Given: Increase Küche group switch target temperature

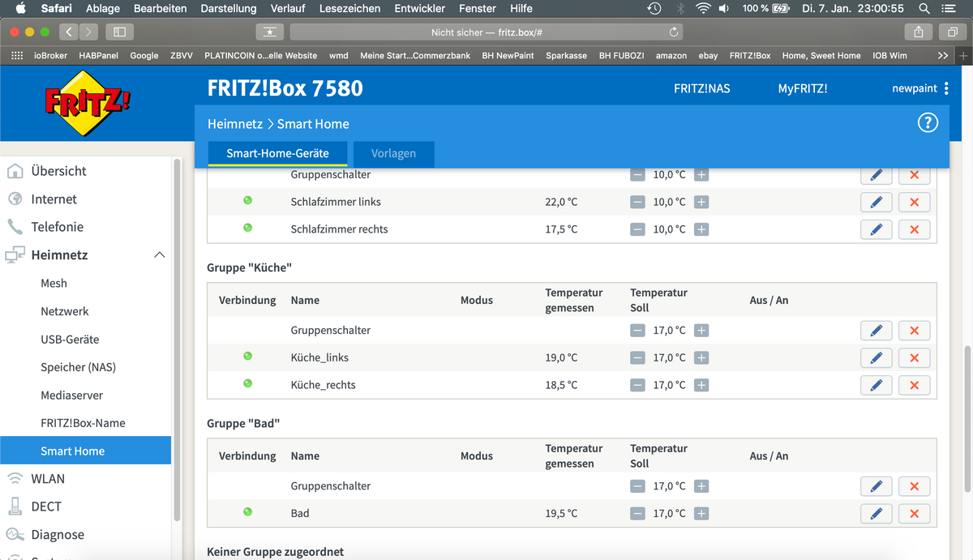Looking at the screenshot, I should (701, 330).
